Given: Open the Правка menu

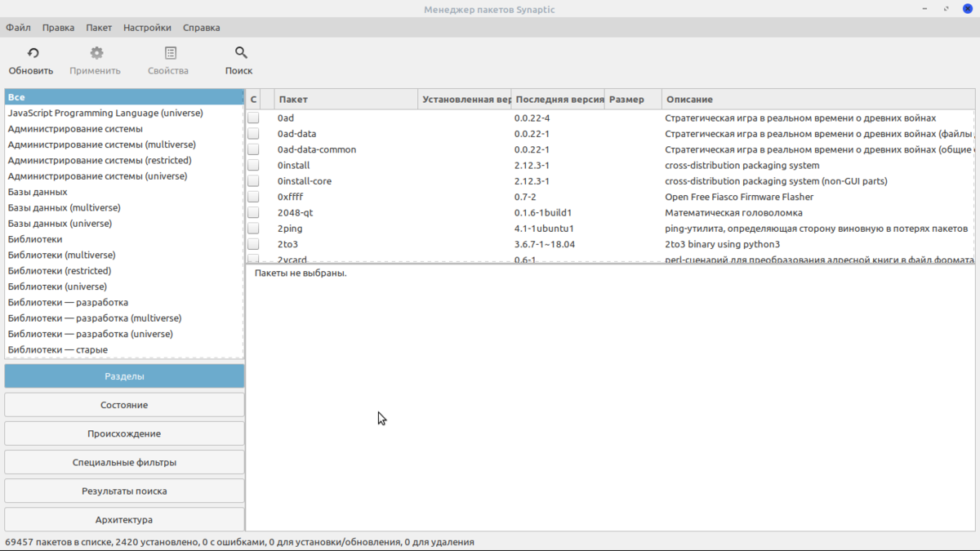Looking at the screenshot, I should [x=58, y=27].
